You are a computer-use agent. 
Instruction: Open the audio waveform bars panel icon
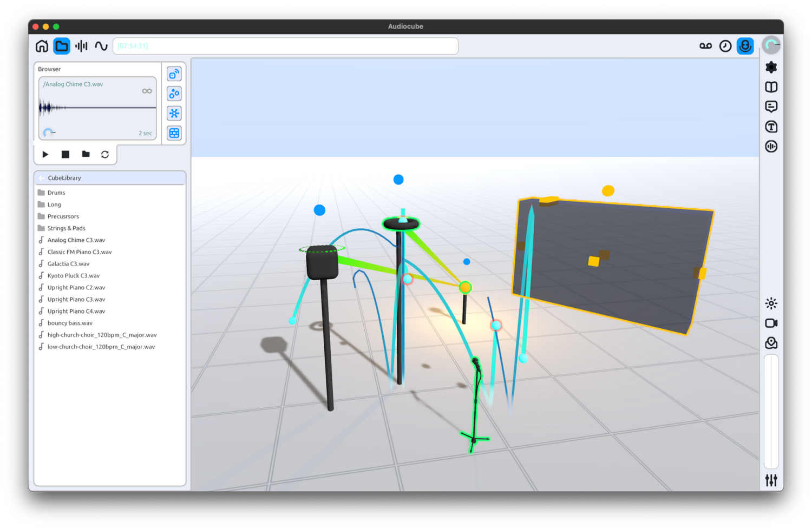82,46
